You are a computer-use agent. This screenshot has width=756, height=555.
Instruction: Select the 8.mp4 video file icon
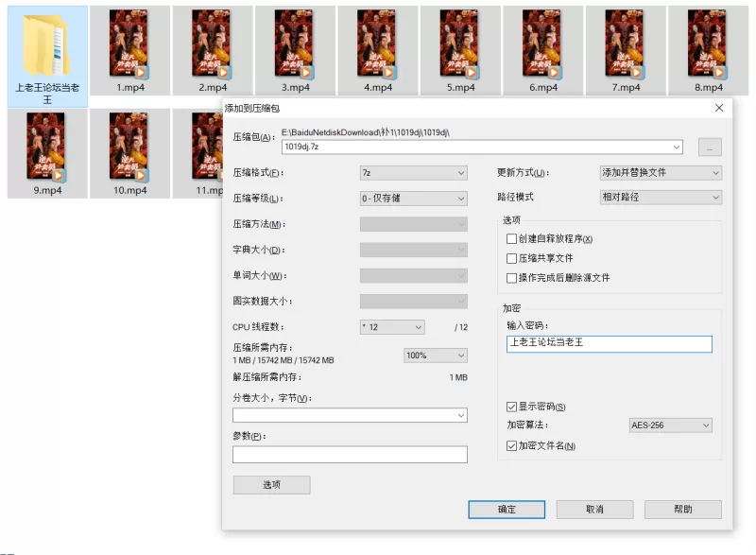708,44
